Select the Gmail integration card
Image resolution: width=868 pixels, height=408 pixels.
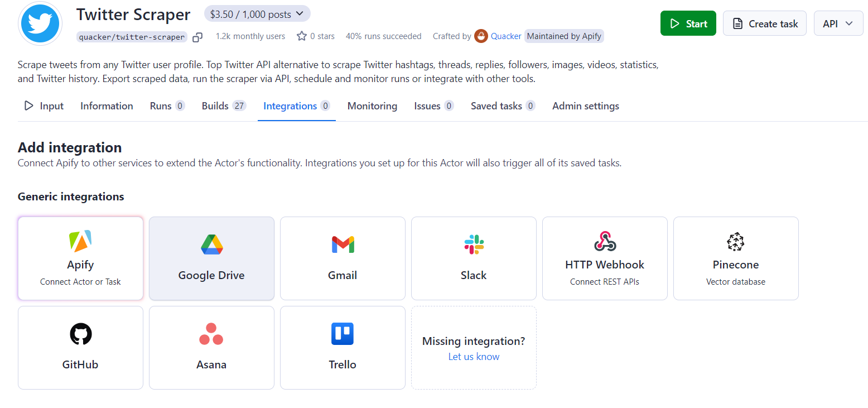(343, 258)
